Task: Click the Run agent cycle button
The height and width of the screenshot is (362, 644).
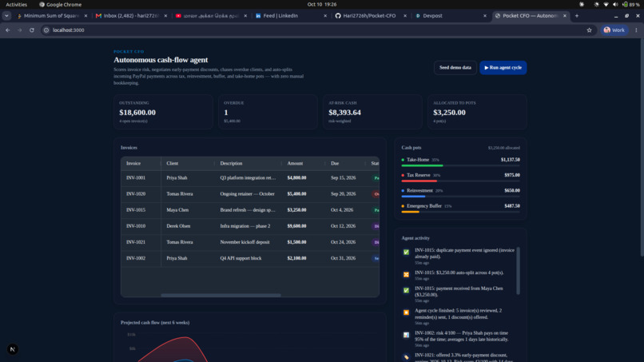Action: 503,67
